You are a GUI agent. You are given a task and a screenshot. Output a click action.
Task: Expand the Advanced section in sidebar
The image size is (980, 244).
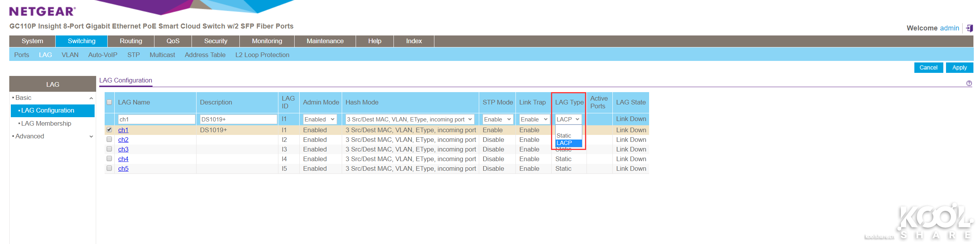click(91, 136)
